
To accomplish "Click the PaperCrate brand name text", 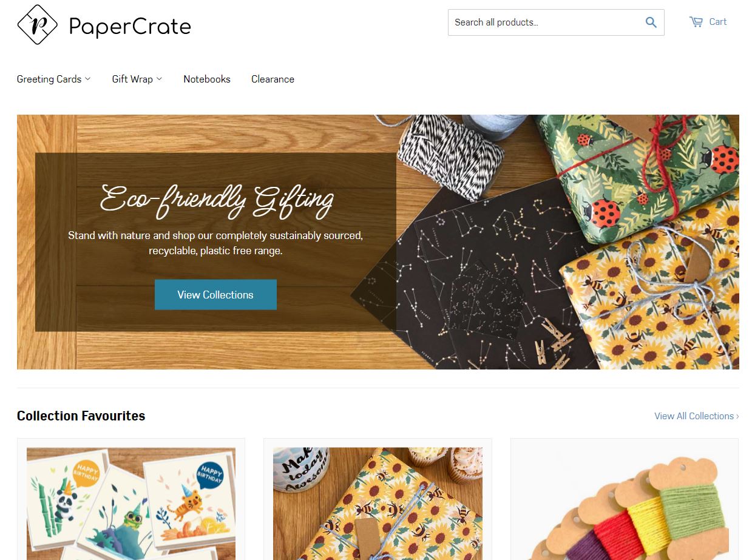I will tap(130, 26).
